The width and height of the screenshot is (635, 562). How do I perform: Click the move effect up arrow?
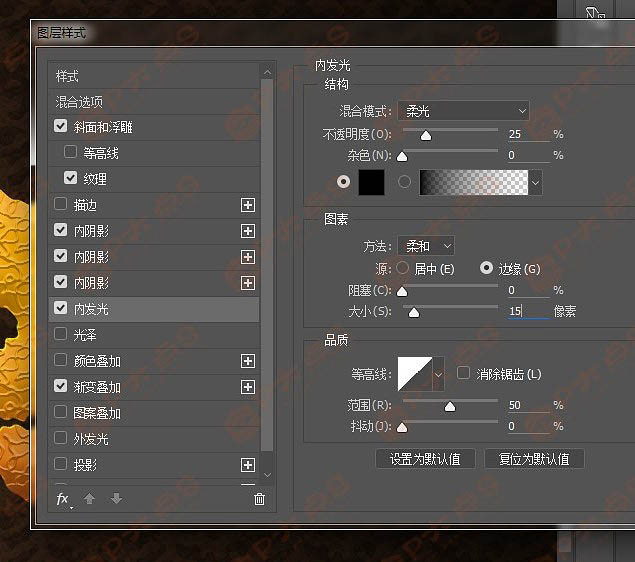(x=89, y=499)
